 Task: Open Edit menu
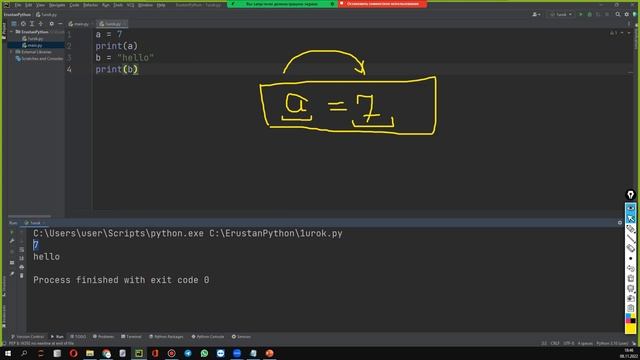pos(29,5)
